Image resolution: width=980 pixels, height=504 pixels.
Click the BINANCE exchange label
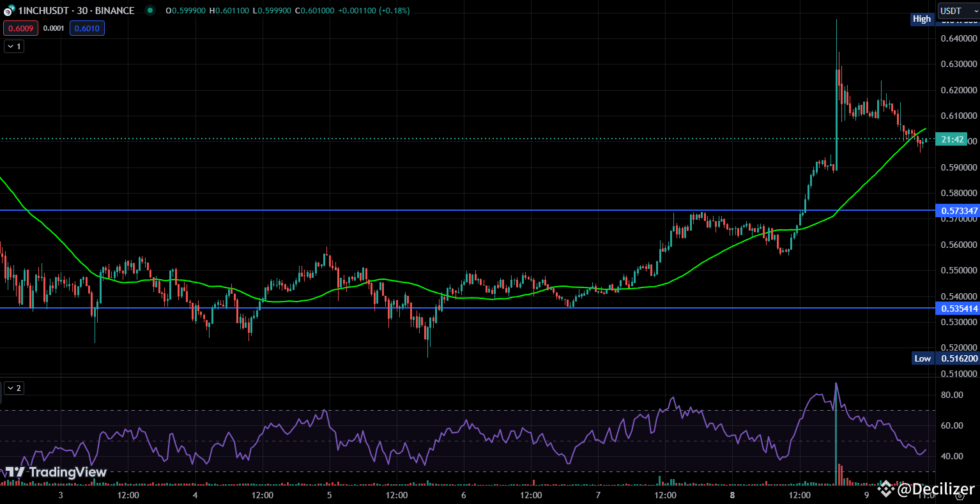[115, 10]
